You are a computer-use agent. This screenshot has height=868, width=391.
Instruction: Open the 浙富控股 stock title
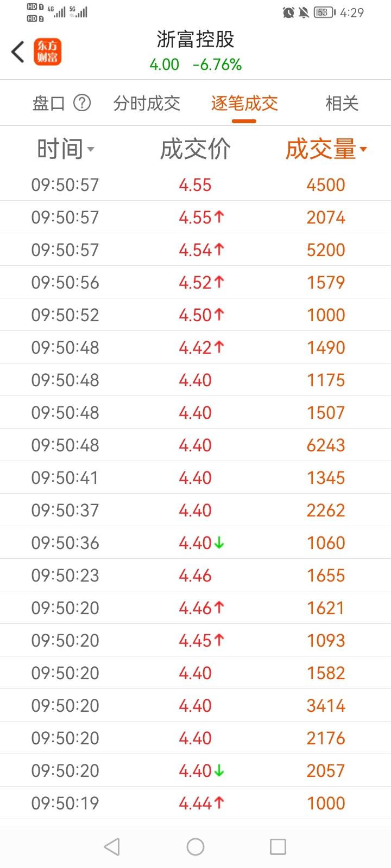(195, 39)
